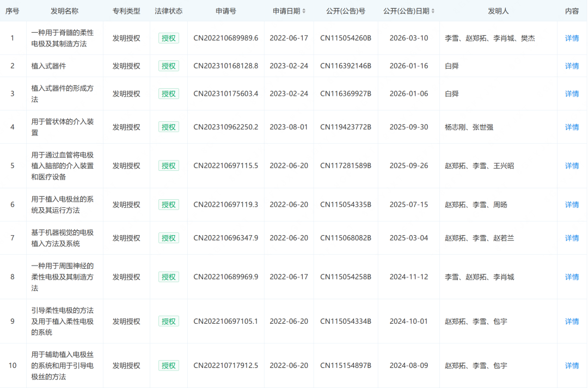
Task: Open 详情 for the 脊髓 flexible electrode patent
Action: coord(572,38)
